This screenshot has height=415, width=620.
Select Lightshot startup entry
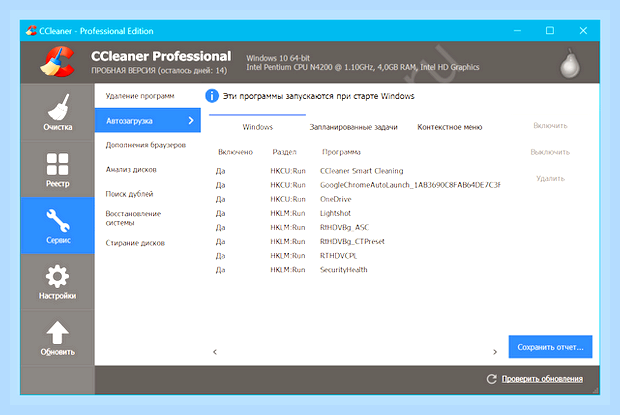point(335,213)
